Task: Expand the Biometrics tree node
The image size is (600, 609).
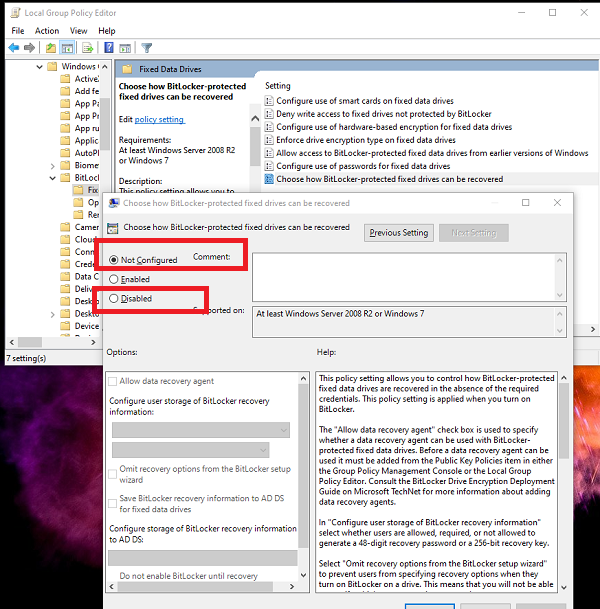Action: 52,166
